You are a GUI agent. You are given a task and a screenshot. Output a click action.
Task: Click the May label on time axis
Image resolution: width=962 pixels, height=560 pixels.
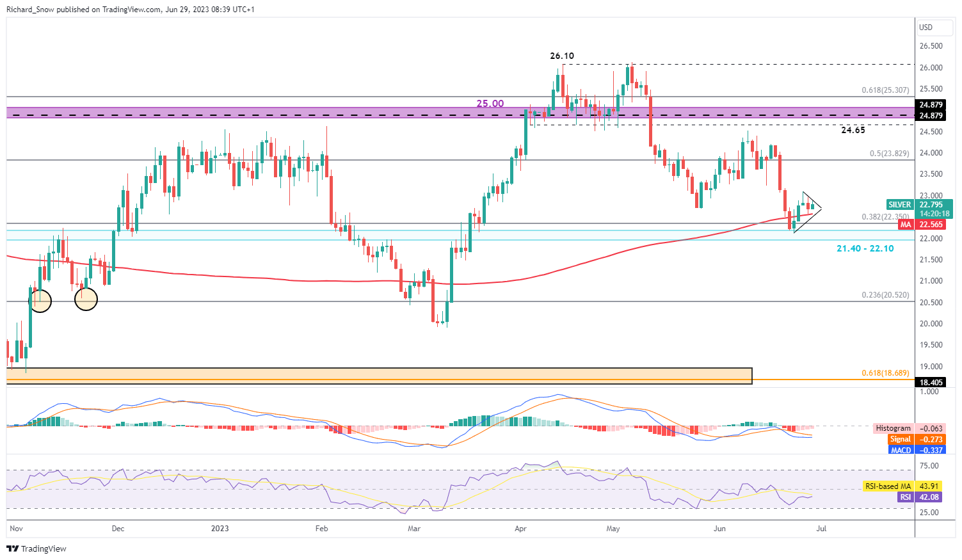[x=613, y=529]
